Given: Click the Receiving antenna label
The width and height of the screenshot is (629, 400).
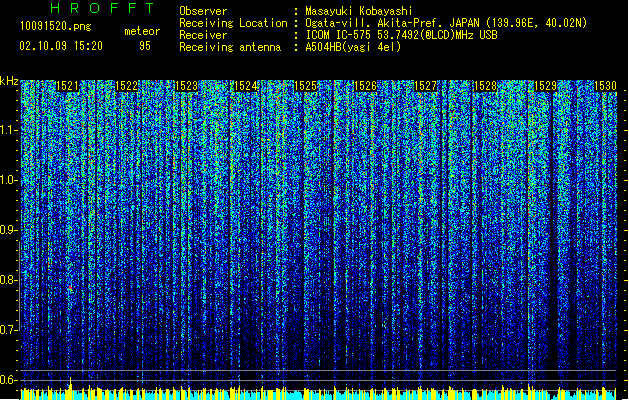Looking at the screenshot, I should pyautogui.click(x=230, y=47).
